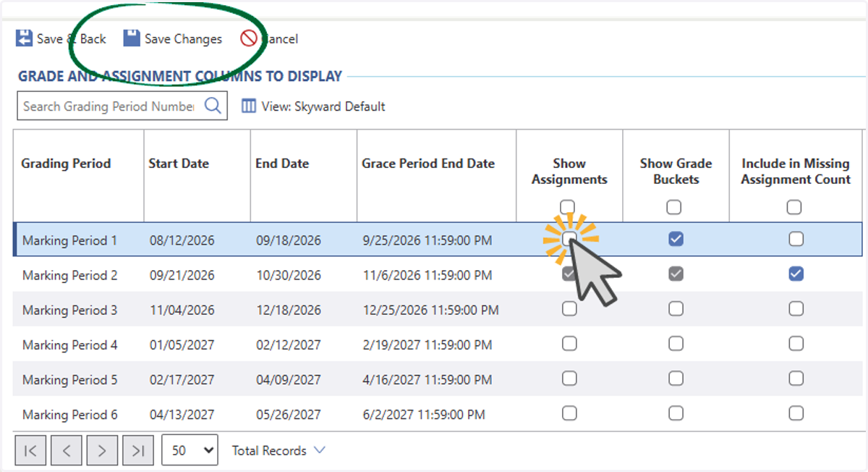Go to the last page of records
Screen dimensions: 868x472
coord(138,450)
